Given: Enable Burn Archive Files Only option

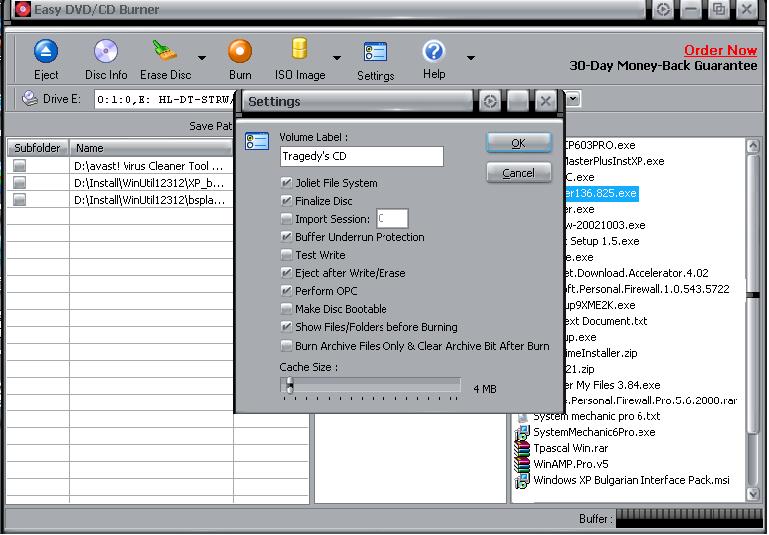Looking at the screenshot, I should click(x=286, y=346).
